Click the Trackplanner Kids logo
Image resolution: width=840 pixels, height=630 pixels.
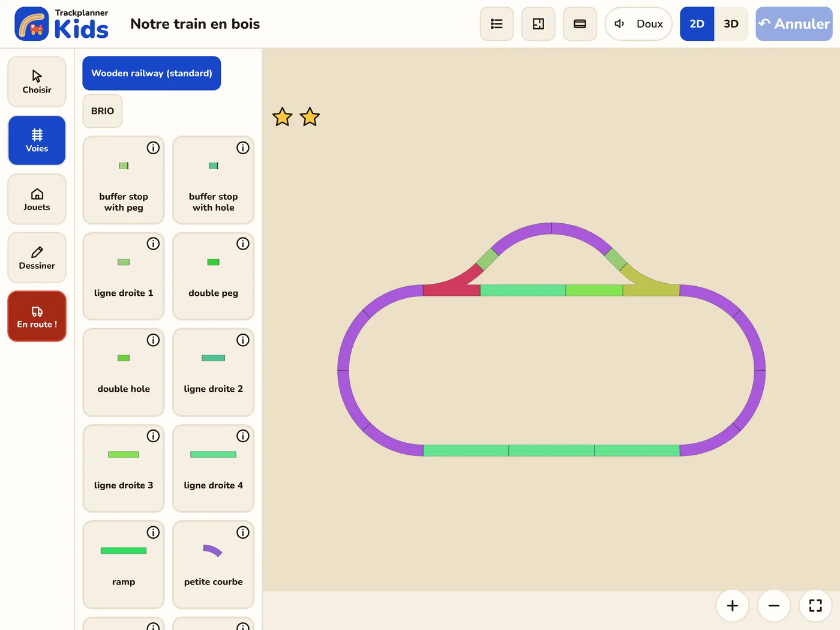click(x=62, y=24)
